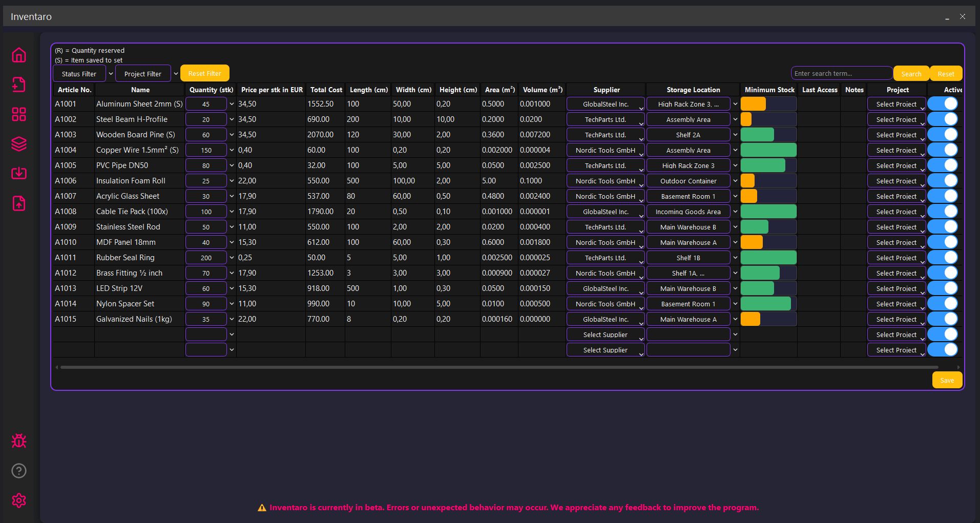Click the Save button
The image size is (980, 523).
(x=947, y=380)
